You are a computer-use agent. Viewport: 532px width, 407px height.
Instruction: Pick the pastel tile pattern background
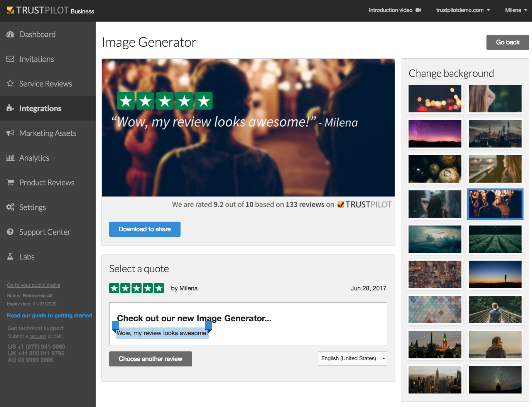point(435,310)
